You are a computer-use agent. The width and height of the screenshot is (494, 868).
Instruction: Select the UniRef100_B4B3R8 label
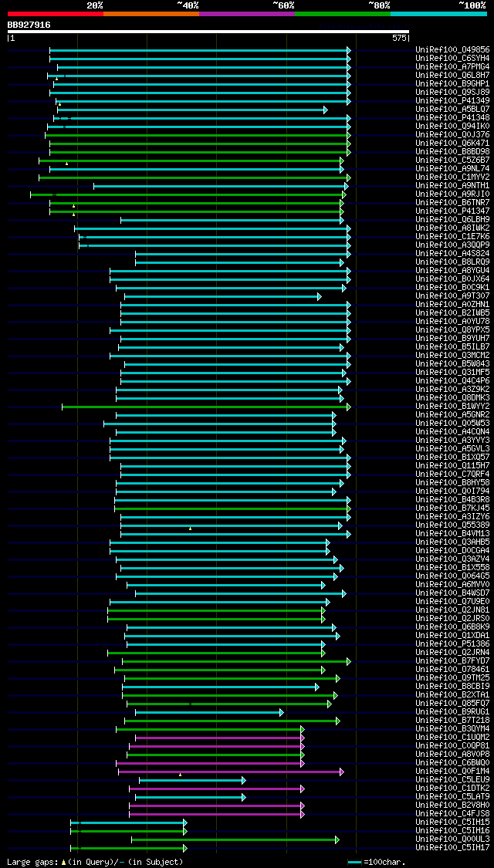(452, 500)
